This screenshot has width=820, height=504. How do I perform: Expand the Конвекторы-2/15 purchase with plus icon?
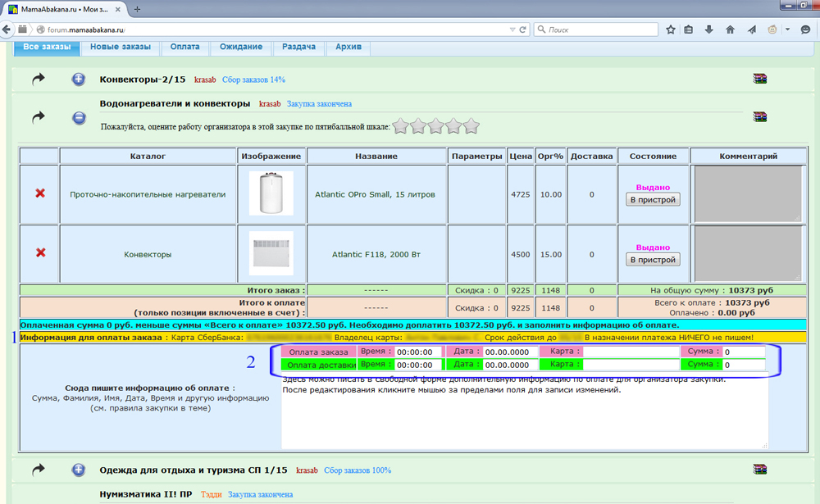click(x=79, y=79)
